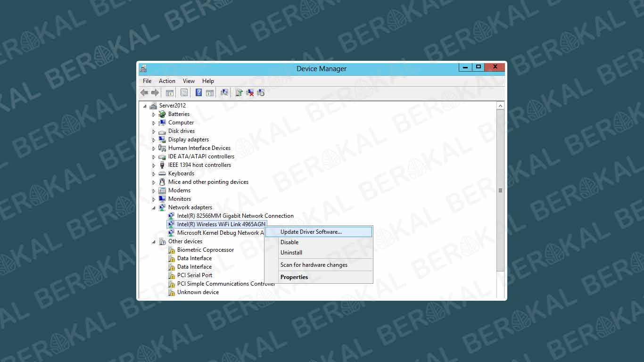Click the warning icon beside Biometric Coprocessor
Image resolution: width=644 pixels, height=362 pixels.
click(x=172, y=250)
